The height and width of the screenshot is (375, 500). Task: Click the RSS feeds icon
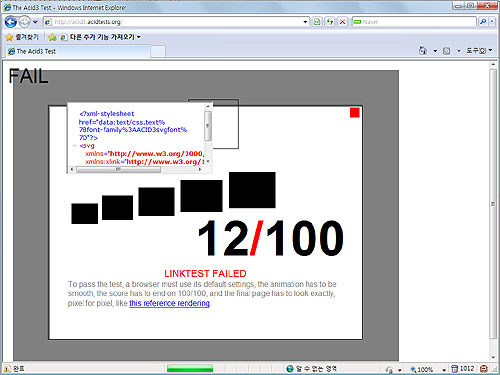tap(446, 51)
